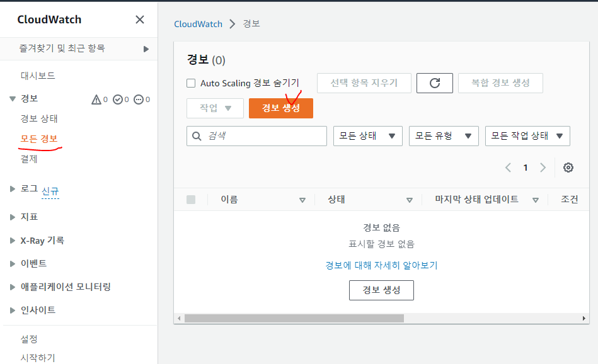Viewport: 598px width, 364px height.
Task: Open 대시보드 in the sidebar
Action: click(x=38, y=76)
